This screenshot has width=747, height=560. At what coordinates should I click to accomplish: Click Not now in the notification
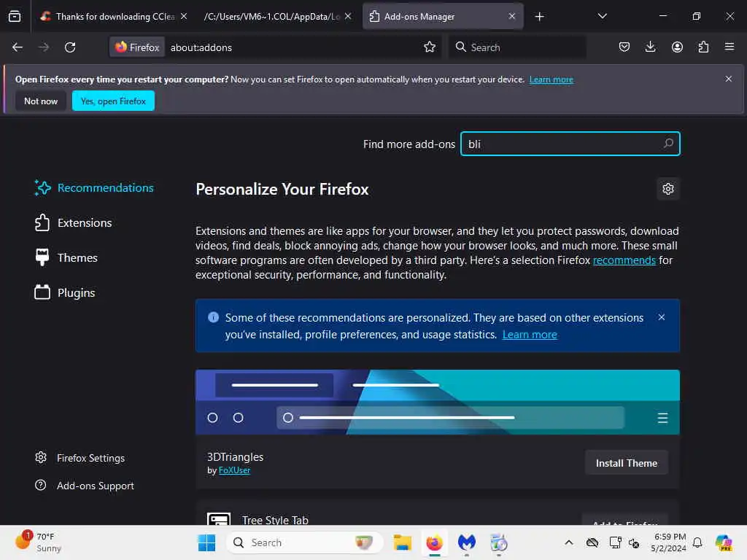pos(41,101)
